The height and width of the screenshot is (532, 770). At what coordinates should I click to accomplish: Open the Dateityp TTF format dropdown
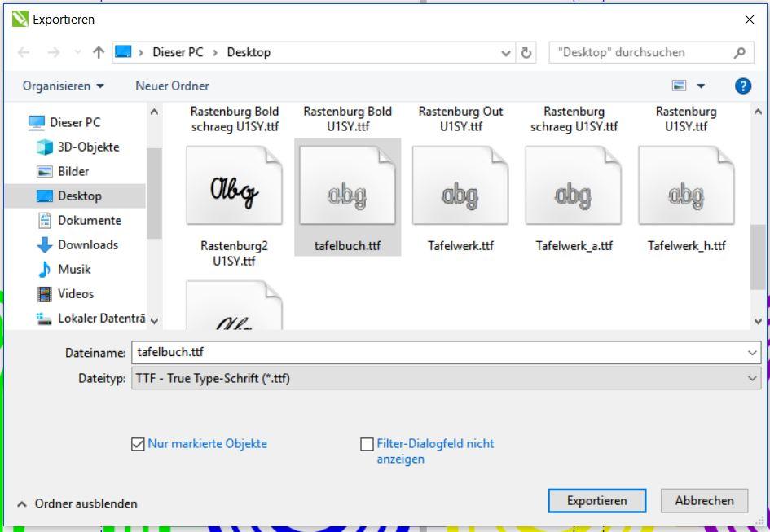click(447, 378)
